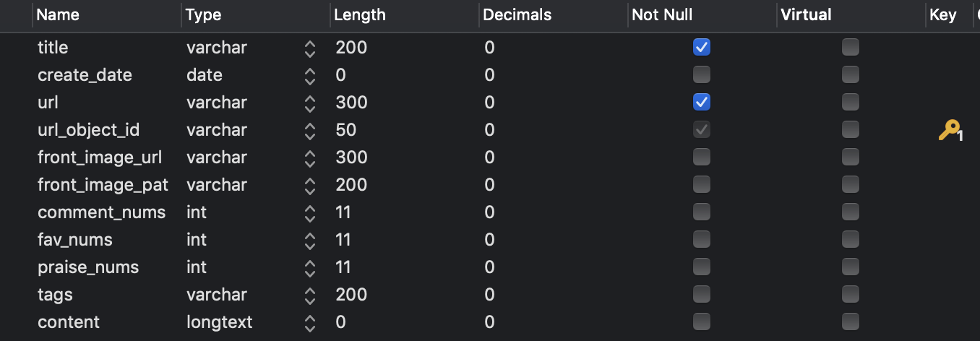This screenshot has height=341, width=980.
Task: Click the decimals value for comment_nums
Action: click(489, 212)
